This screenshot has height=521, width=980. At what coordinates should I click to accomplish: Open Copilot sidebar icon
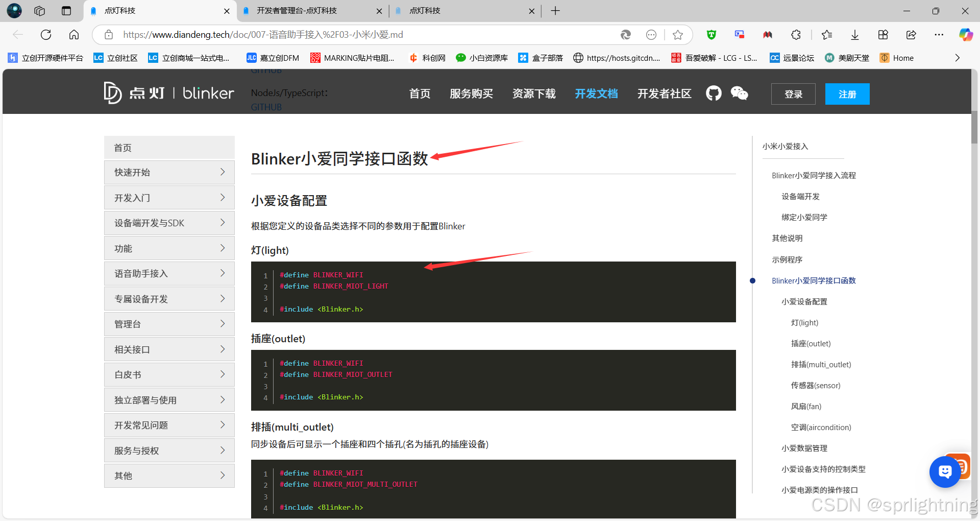point(966,35)
